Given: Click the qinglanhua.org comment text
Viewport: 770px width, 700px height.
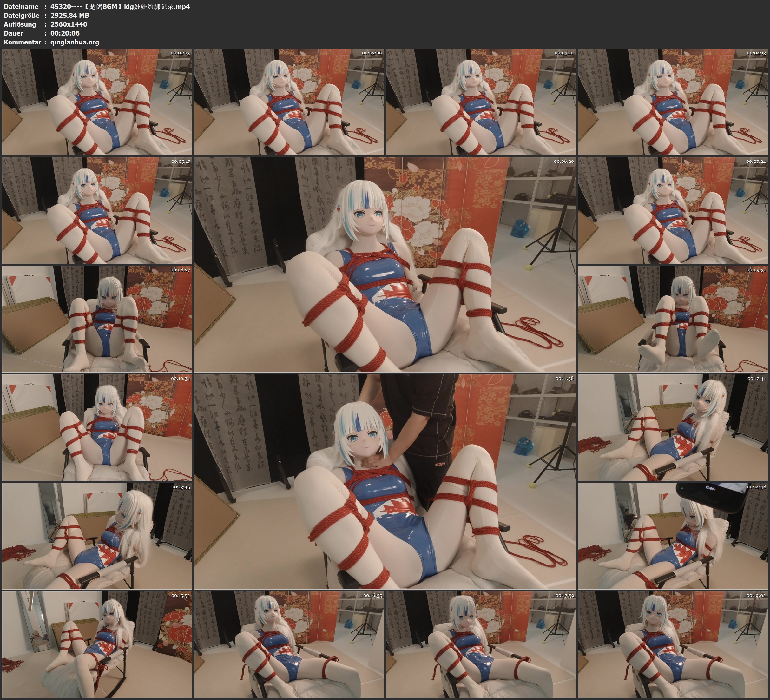Looking at the screenshot, I should [75, 42].
